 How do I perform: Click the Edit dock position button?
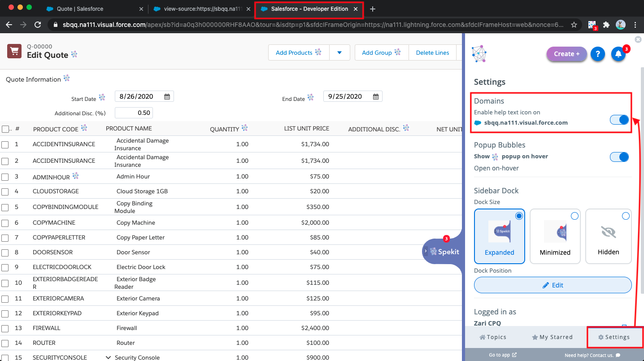[553, 285]
